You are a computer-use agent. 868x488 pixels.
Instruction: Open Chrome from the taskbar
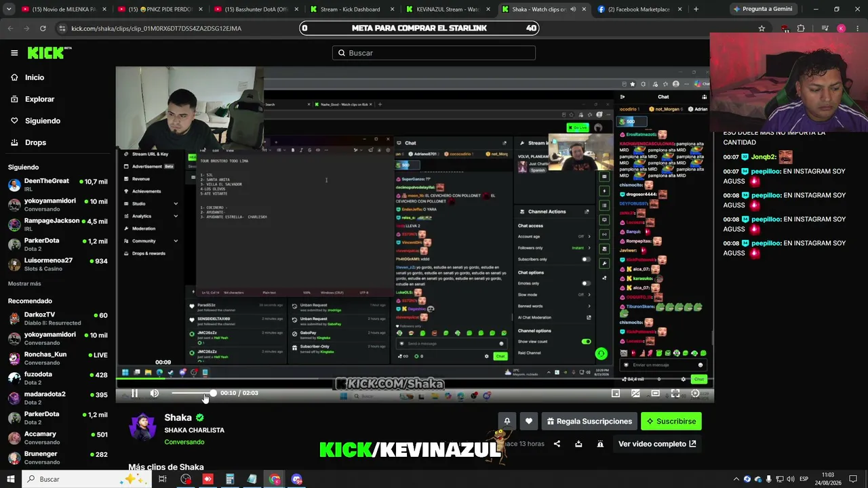(x=275, y=479)
